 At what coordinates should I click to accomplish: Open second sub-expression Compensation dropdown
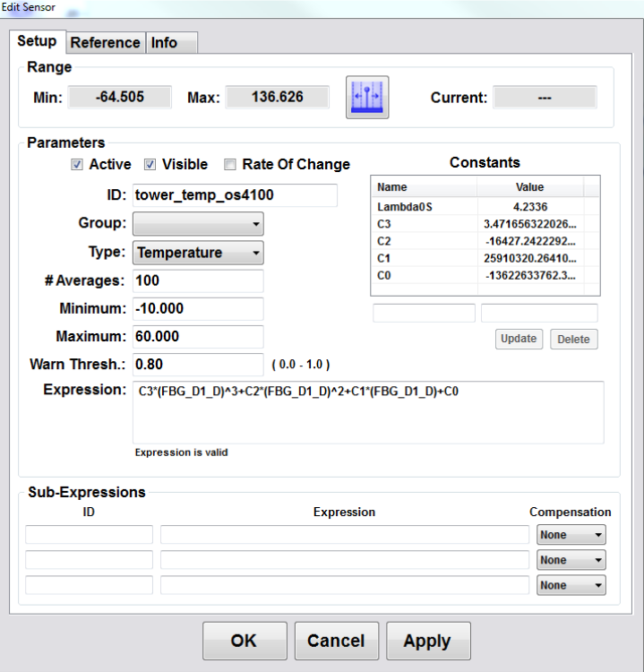[x=571, y=560]
